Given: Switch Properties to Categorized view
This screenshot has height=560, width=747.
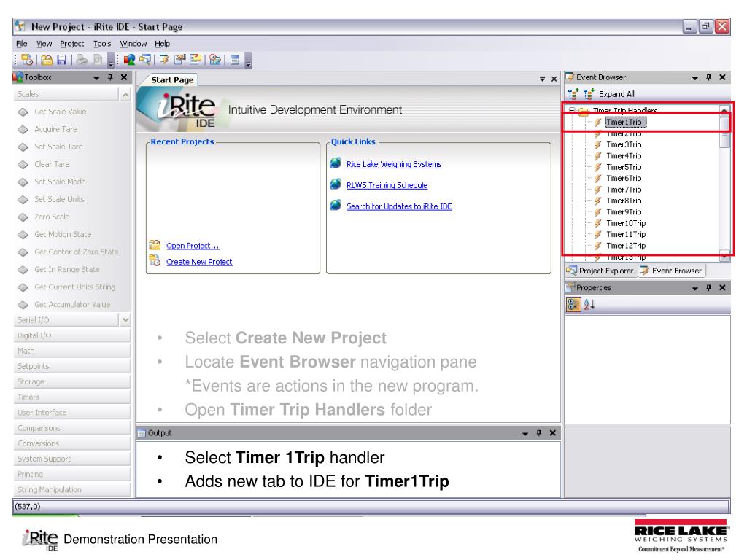Looking at the screenshot, I should pyautogui.click(x=573, y=304).
